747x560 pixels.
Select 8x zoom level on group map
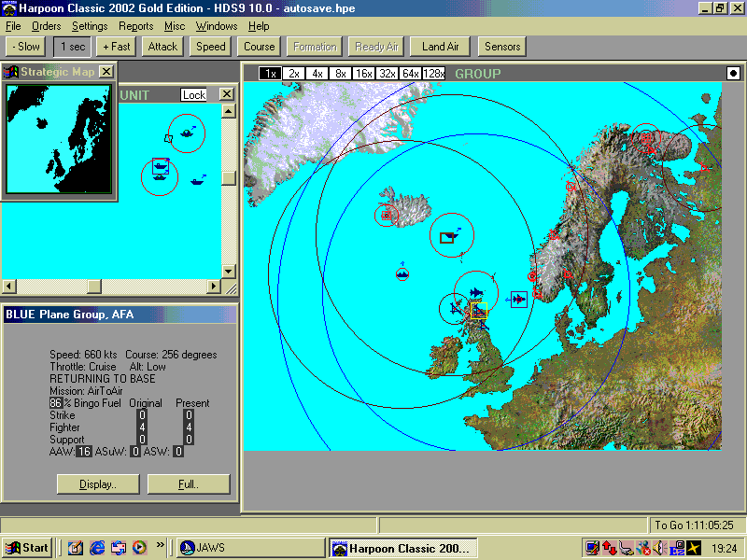tap(341, 74)
